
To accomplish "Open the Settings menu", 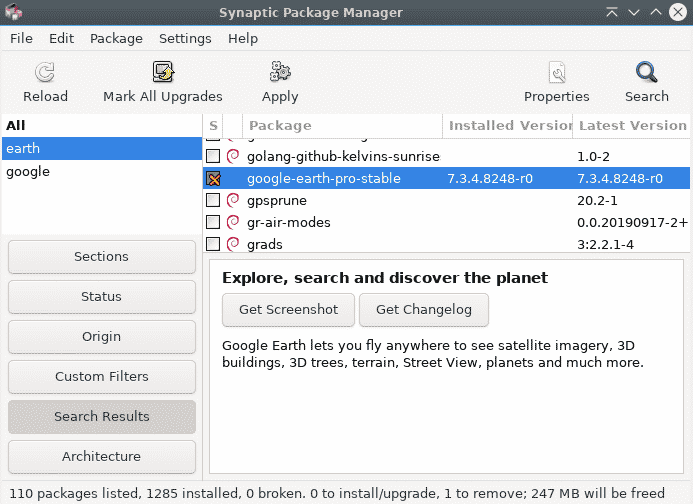I will [x=185, y=38].
